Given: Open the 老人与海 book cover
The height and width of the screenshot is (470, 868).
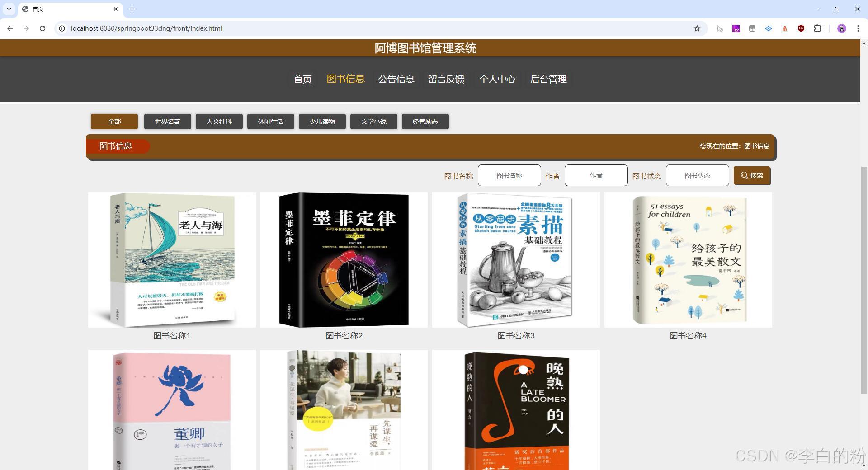Looking at the screenshot, I should (x=172, y=260).
